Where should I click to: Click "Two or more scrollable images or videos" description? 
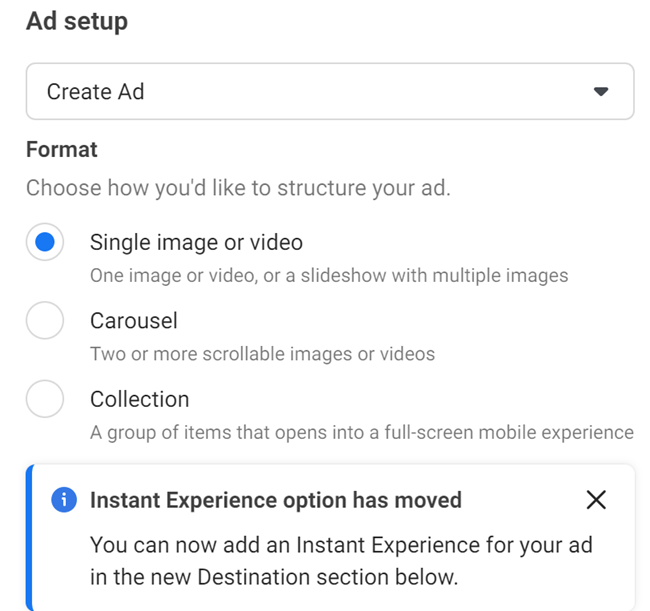pyautogui.click(x=262, y=353)
